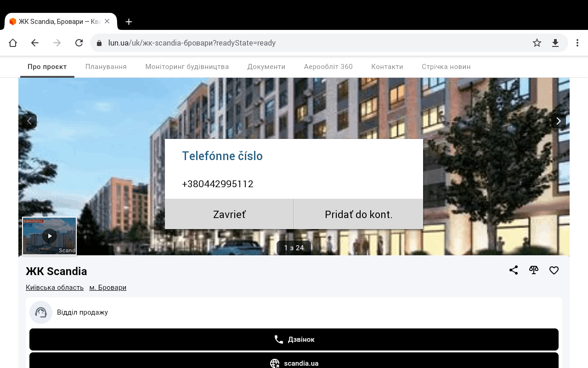Viewport: 588px width, 368px height.
Task: Show previous gallery photo with left chevron
Action: click(29, 121)
